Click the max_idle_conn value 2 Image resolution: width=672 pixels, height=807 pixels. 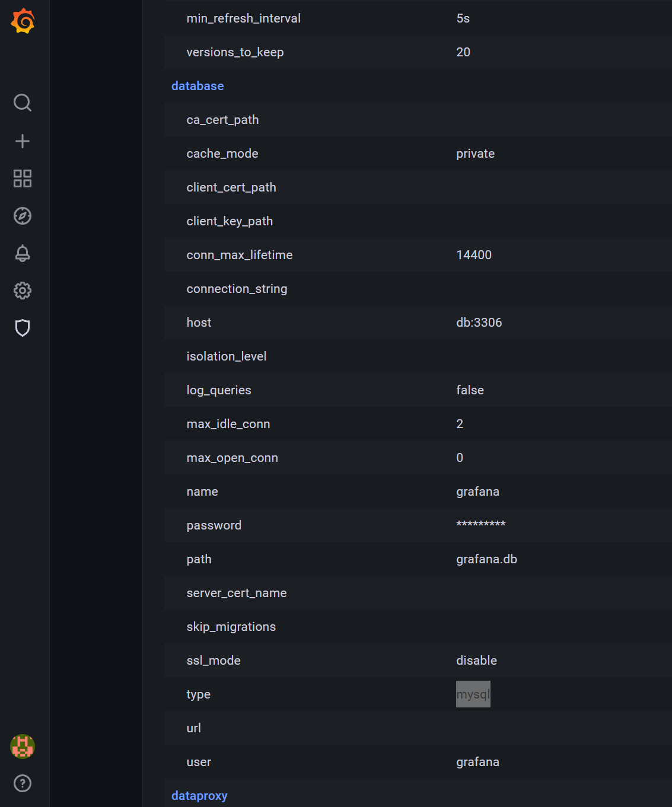click(460, 424)
